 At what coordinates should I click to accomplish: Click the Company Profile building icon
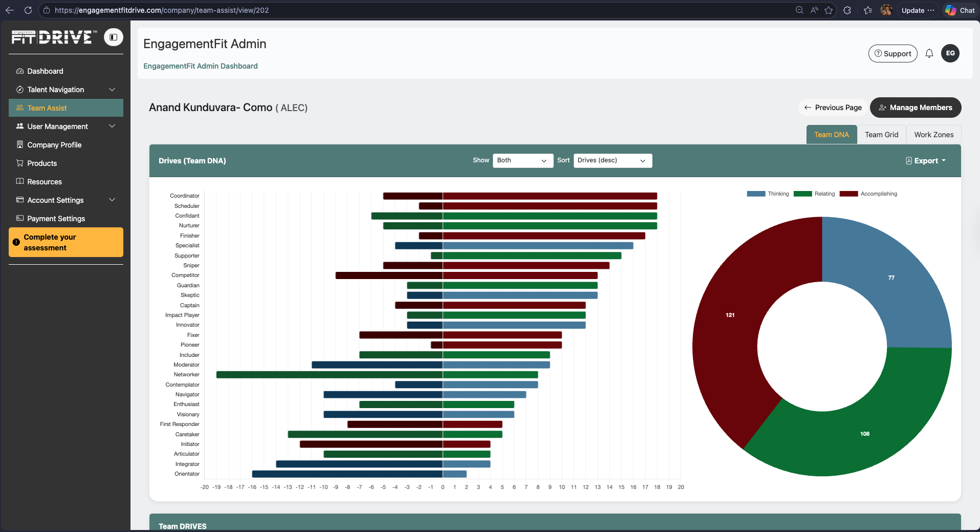pos(20,145)
